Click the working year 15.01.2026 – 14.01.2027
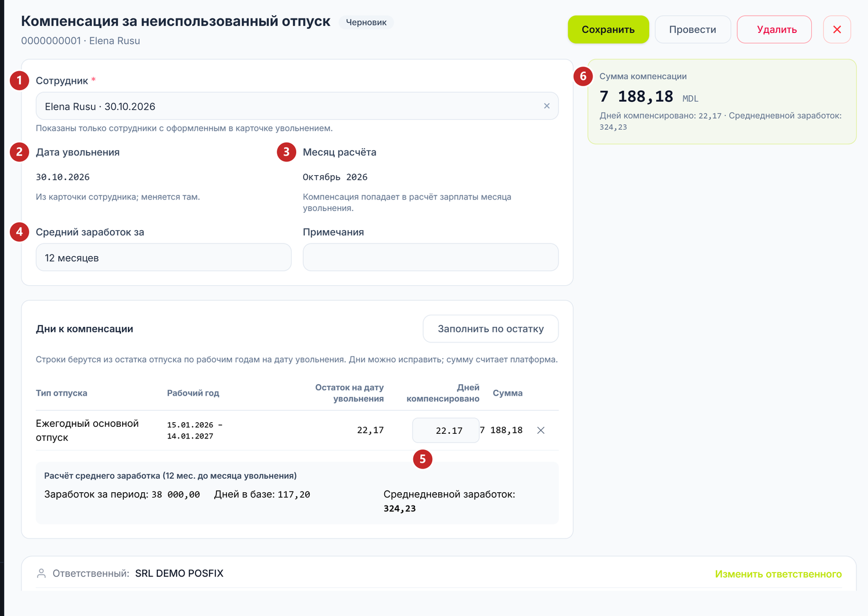 [195, 430]
